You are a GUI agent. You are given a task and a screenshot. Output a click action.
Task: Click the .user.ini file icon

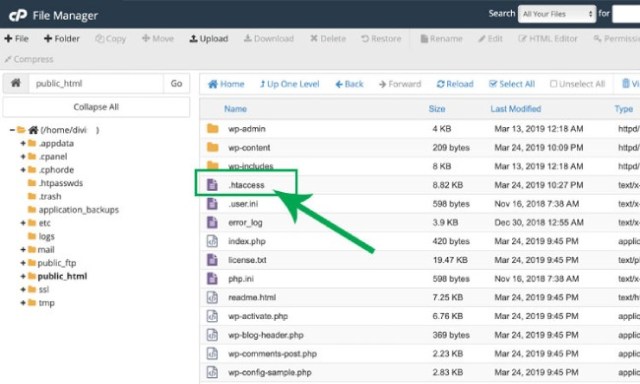tap(212, 204)
